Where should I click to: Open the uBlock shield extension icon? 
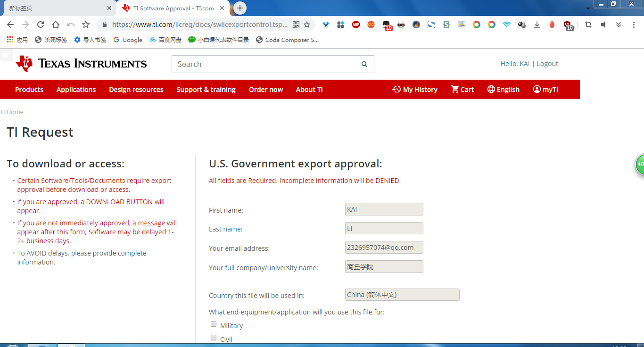tap(568, 25)
